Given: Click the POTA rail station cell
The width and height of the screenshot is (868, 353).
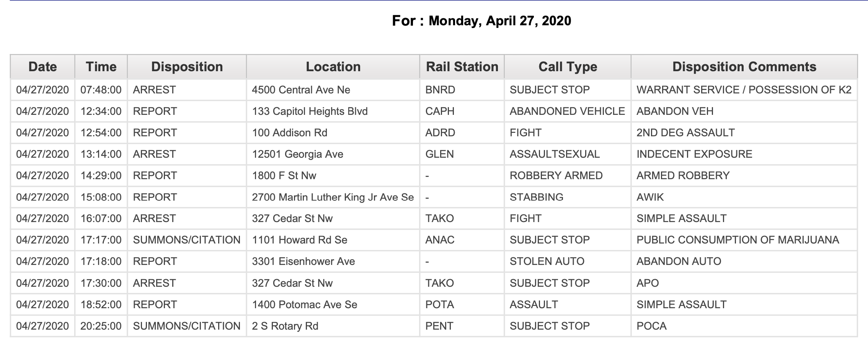Looking at the screenshot, I should [462, 305].
